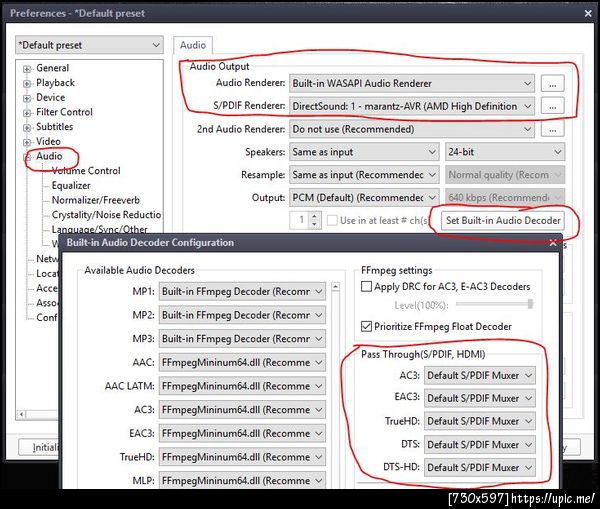The width and height of the screenshot is (600, 509).
Task: Open AC3 pass through muxer dropdown
Action: pyautogui.click(x=480, y=375)
